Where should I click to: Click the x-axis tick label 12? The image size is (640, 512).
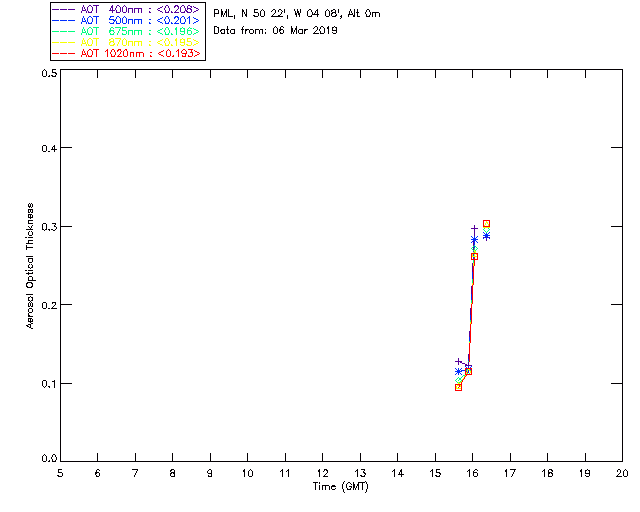click(x=322, y=473)
